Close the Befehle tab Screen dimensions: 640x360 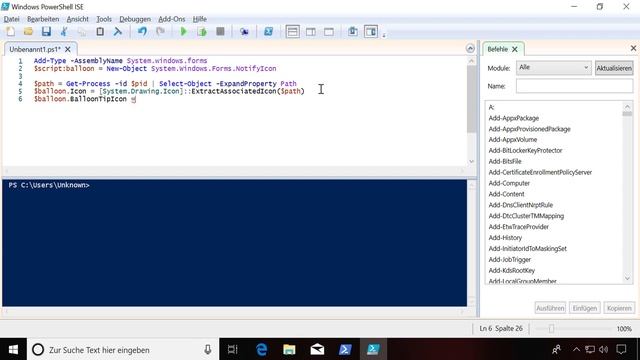coord(515,49)
